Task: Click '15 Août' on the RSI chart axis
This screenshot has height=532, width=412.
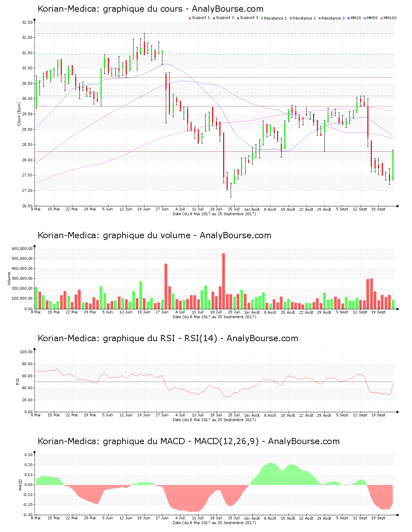Action: tap(288, 415)
